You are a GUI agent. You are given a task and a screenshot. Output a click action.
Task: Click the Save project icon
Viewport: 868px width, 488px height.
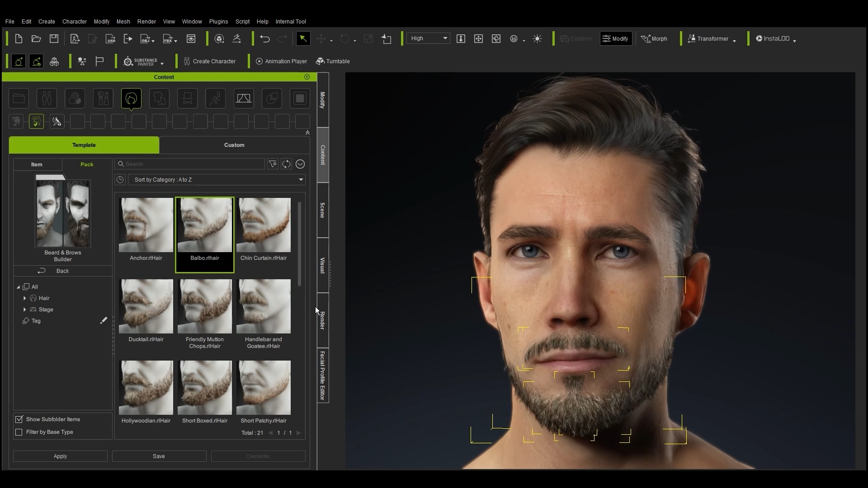[54, 39]
